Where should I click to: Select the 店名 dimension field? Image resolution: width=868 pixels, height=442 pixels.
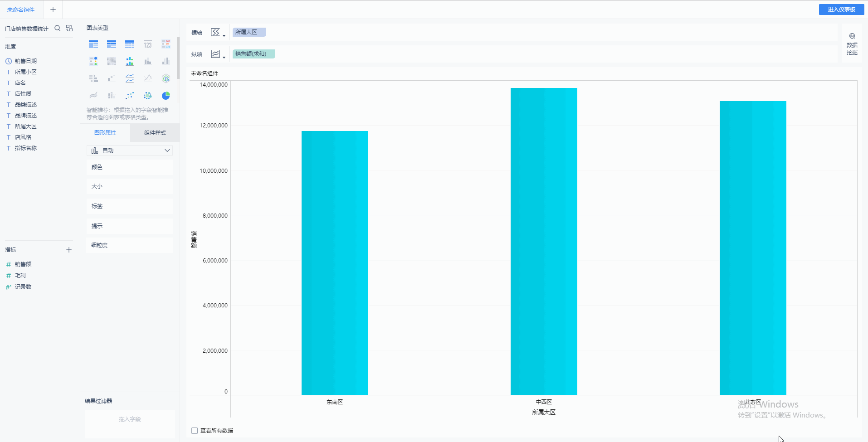click(20, 83)
